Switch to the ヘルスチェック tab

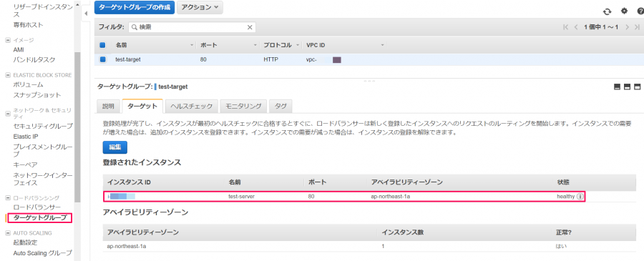191,107
